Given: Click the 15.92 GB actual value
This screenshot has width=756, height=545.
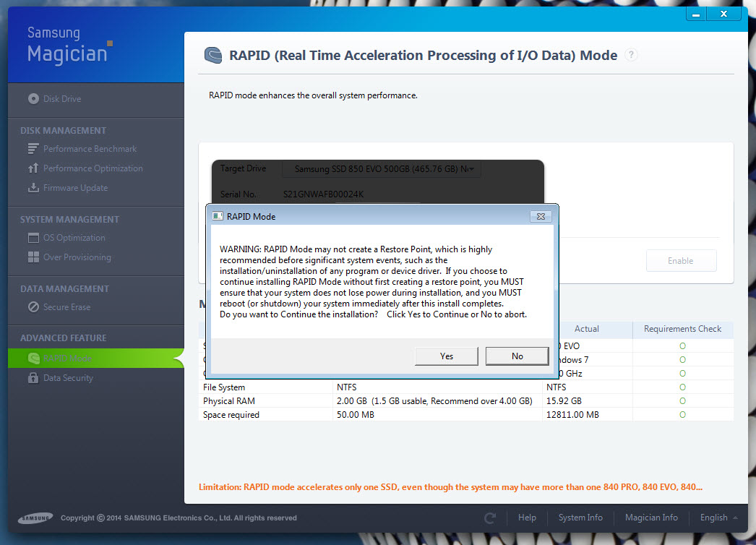Looking at the screenshot, I should [x=564, y=401].
